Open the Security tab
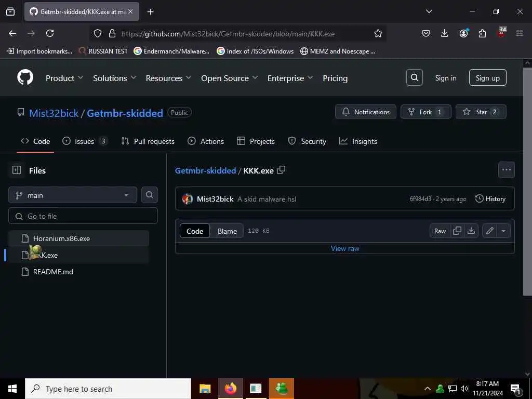The height and width of the screenshot is (399, 532). pos(307,141)
